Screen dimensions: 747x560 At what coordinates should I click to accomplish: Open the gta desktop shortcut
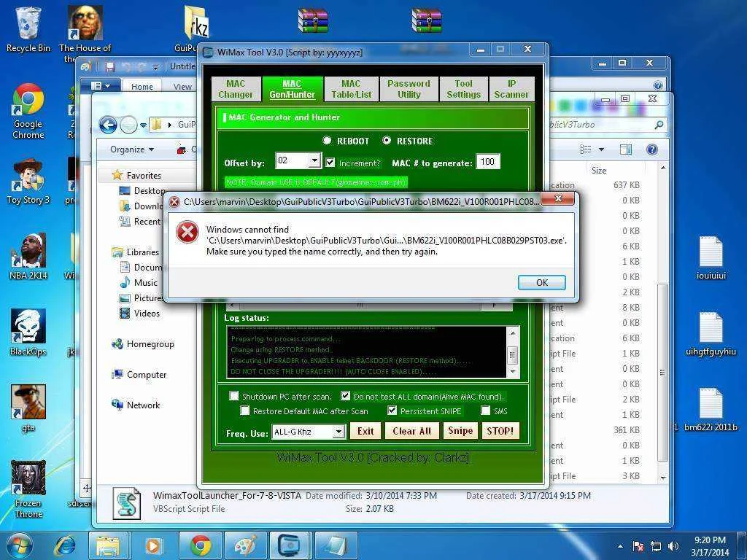(x=28, y=408)
